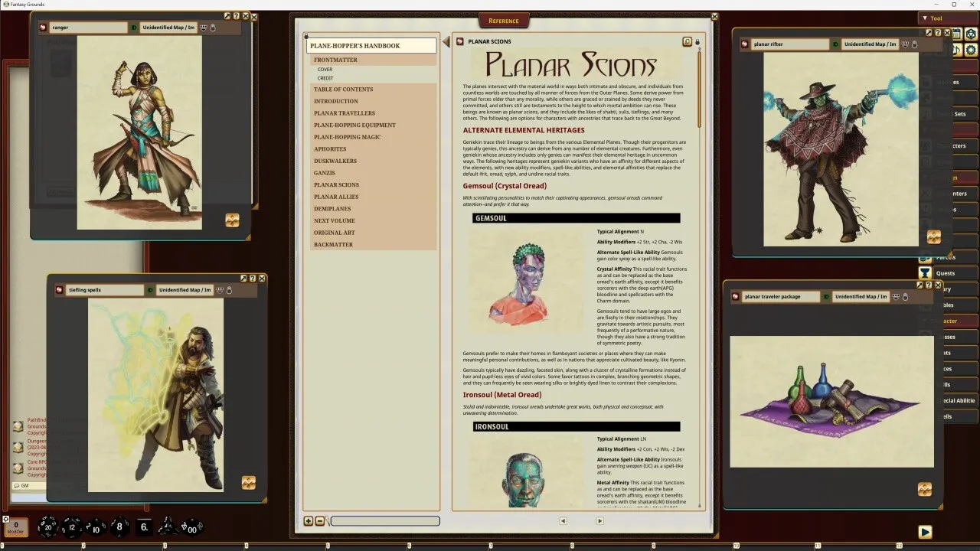
Task: Click the play button at bottom right
Action: [925, 532]
